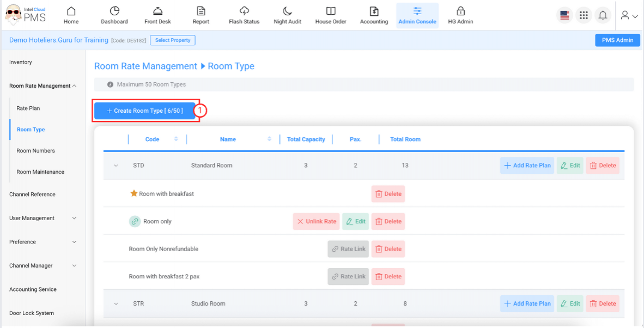
Task: Click Unlink Rate for Room only
Action: coord(316,222)
